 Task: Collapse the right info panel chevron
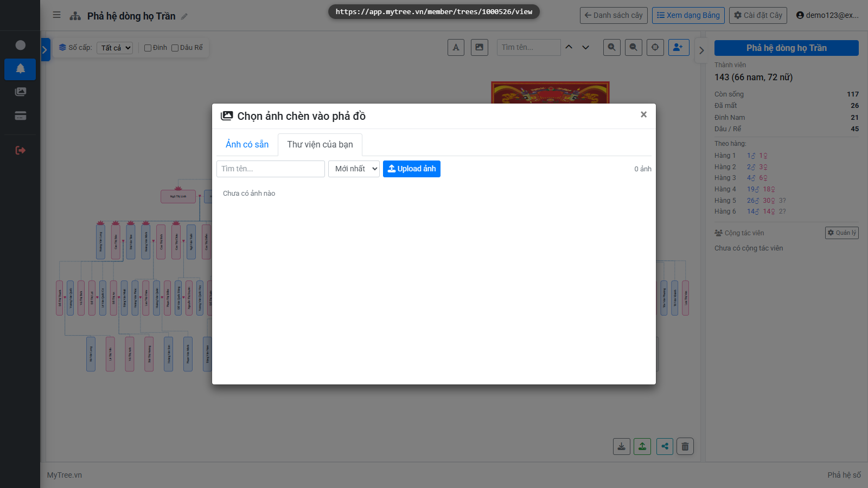click(x=701, y=50)
